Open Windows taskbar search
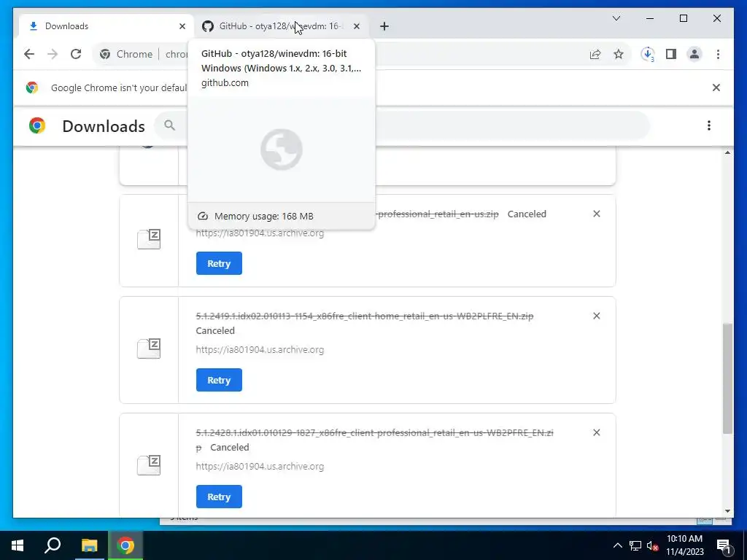Viewport: 747px width, 560px height. tap(53, 545)
